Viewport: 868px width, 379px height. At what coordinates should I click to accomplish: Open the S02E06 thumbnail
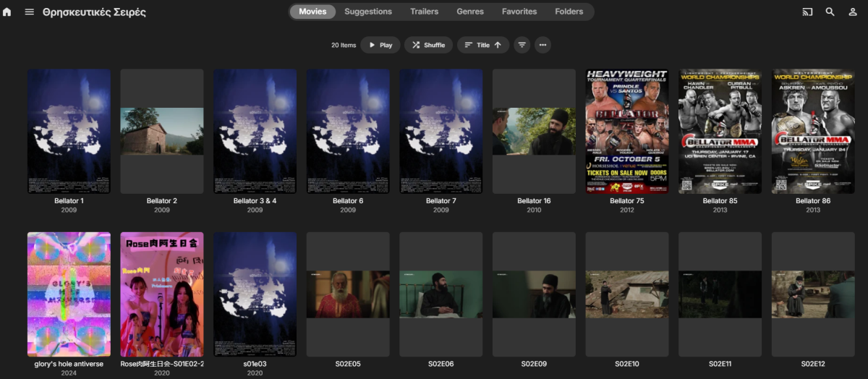click(x=441, y=294)
